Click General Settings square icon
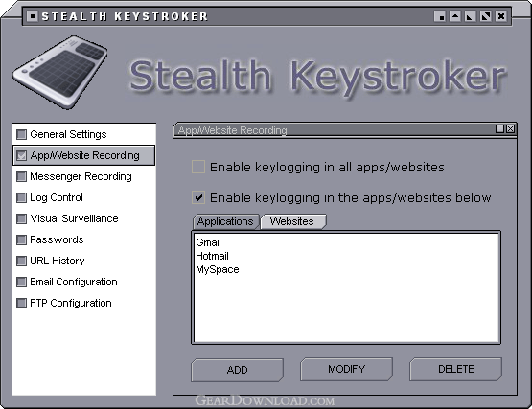 pos(21,134)
